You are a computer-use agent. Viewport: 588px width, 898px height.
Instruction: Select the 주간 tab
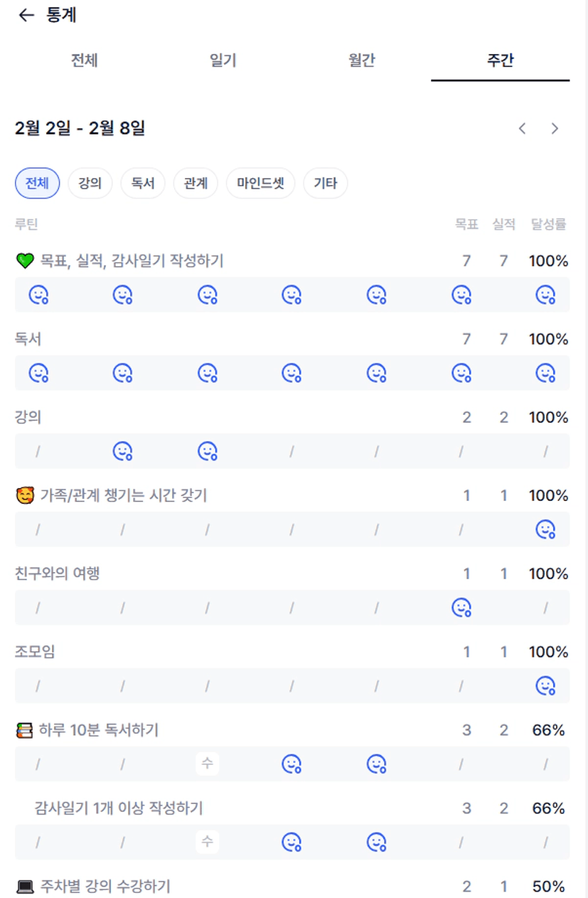pos(500,60)
